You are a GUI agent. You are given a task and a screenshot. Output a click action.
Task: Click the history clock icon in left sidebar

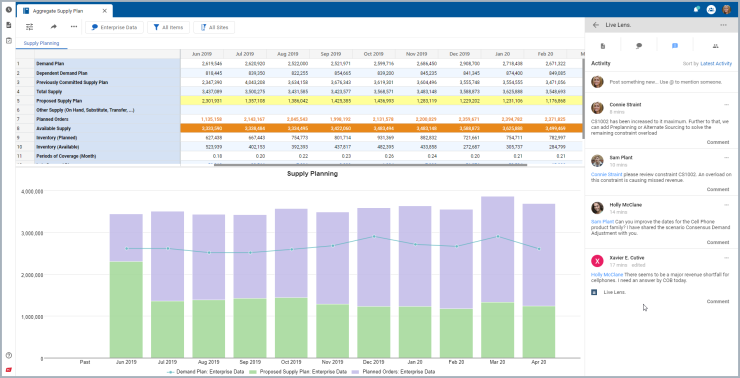[8, 9]
